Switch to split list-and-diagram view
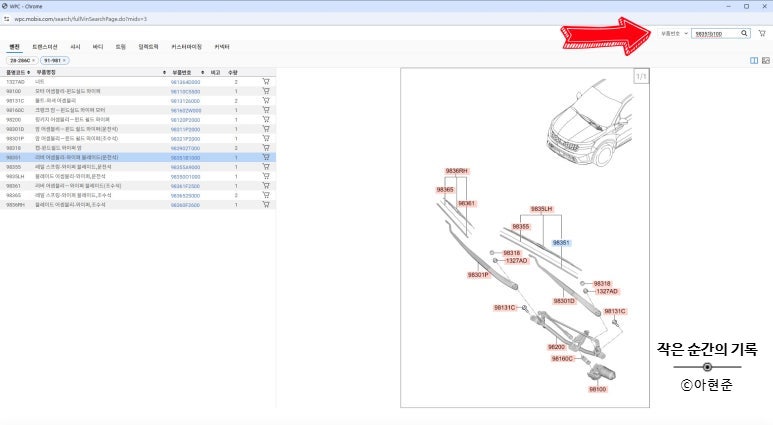This screenshot has width=773, height=425. [754, 60]
